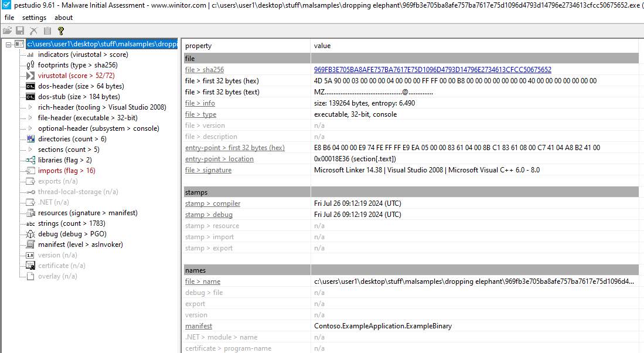644x353 pixels.
Task: Click the indicators bar-chart icon
Action: (x=30, y=55)
